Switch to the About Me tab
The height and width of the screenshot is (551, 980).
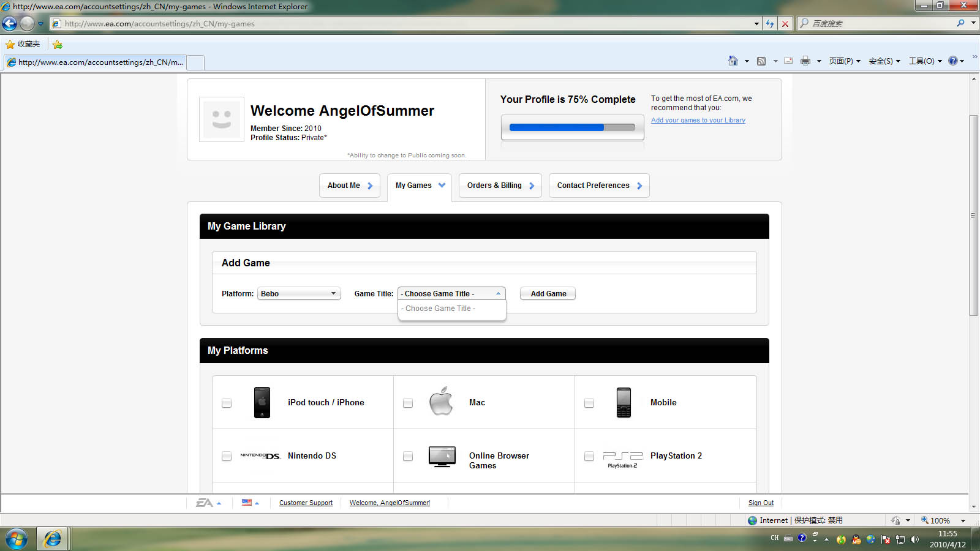tap(350, 186)
